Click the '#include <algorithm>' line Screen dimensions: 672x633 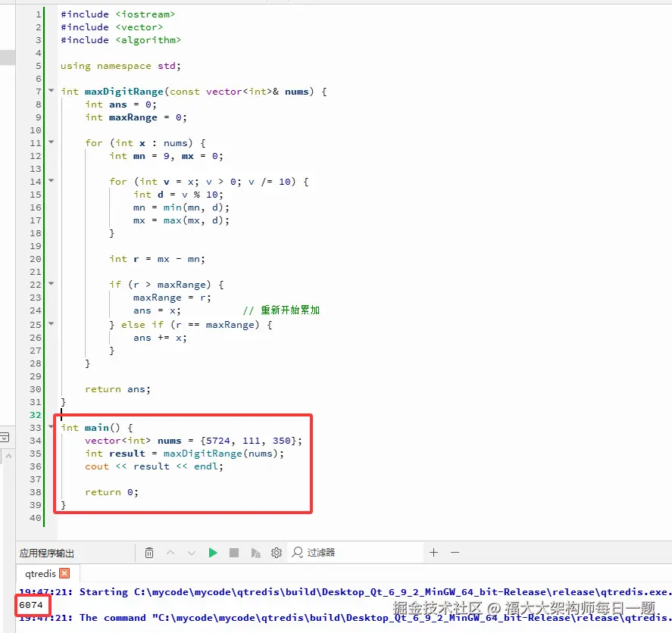click(x=121, y=40)
